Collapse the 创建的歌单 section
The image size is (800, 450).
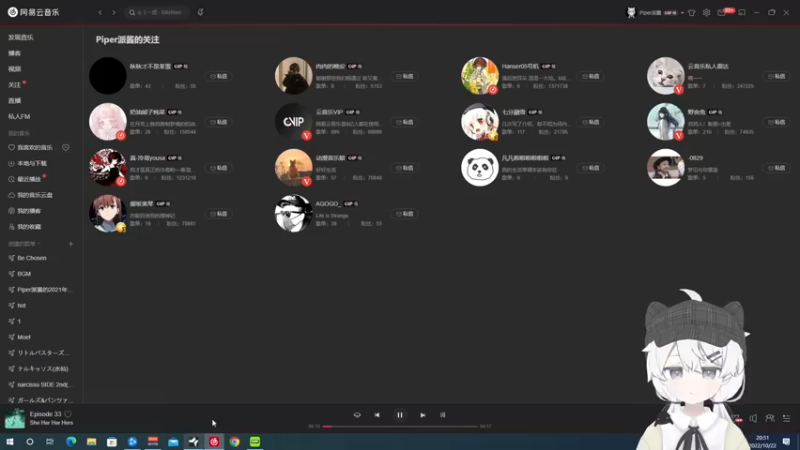coord(24,244)
